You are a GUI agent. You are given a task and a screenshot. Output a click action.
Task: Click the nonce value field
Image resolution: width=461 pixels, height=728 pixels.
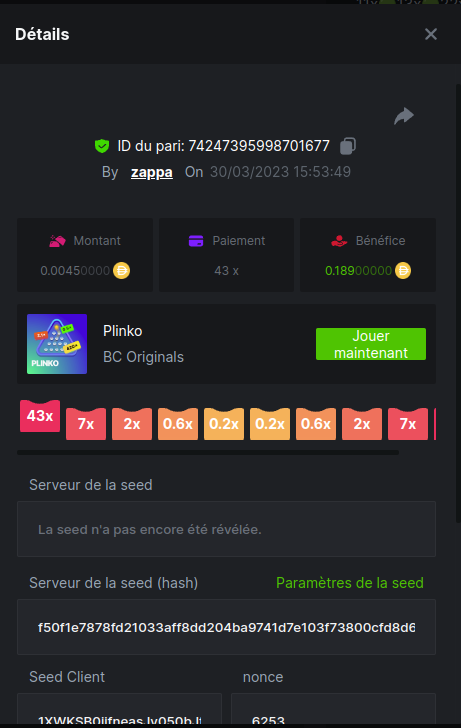[x=333, y=710]
